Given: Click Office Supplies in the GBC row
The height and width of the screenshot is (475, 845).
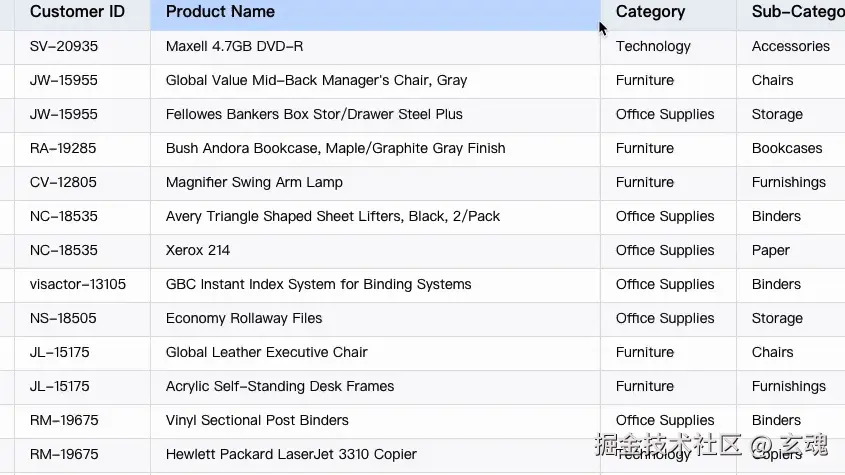Looking at the screenshot, I should coord(668,285).
